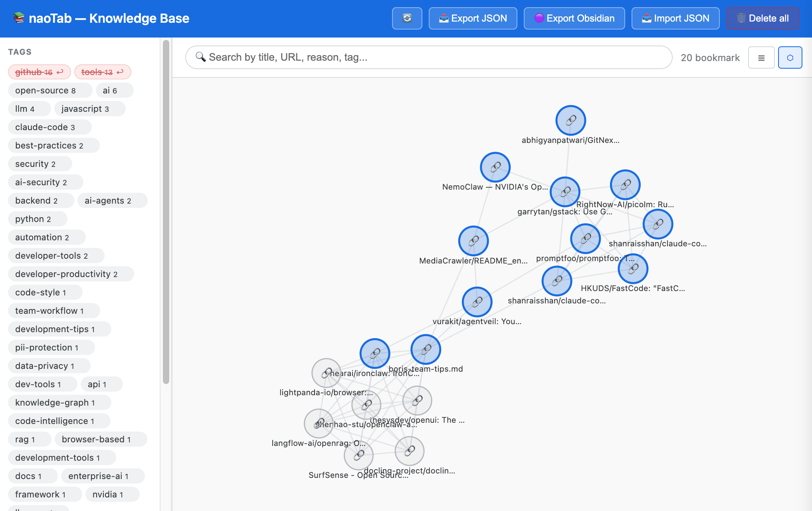Select the HKUDS/FastCode graph node
Image resolution: width=812 pixels, height=511 pixels.
click(x=633, y=269)
